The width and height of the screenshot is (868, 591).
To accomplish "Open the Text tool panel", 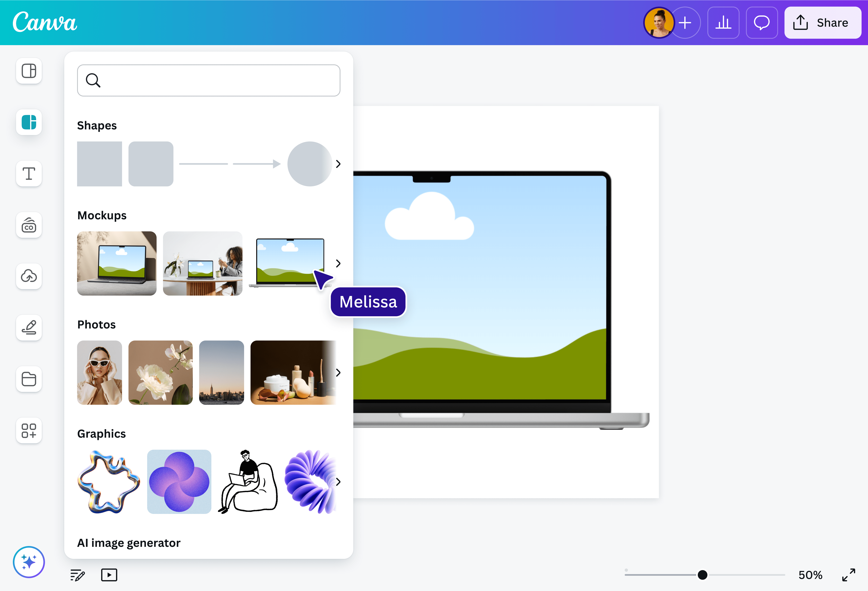I will pos(29,174).
